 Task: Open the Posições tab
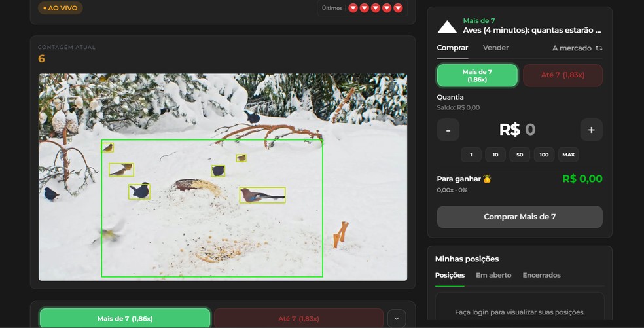450,275
